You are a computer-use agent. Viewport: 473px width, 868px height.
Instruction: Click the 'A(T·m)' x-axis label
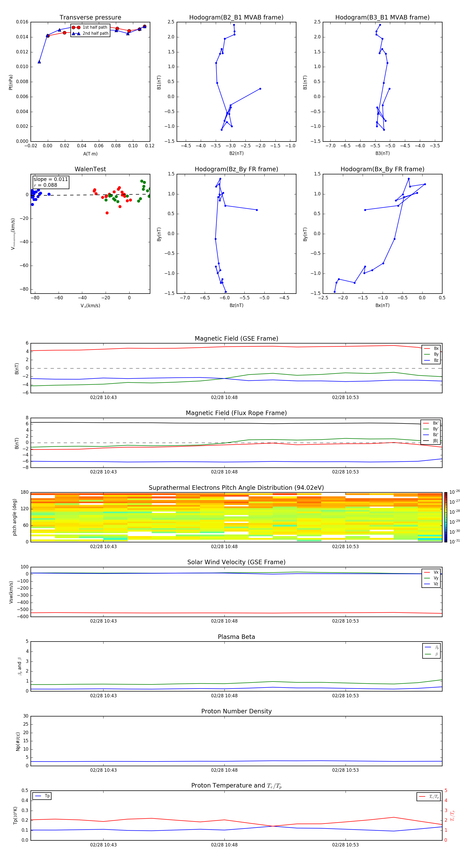coord(90,154)
